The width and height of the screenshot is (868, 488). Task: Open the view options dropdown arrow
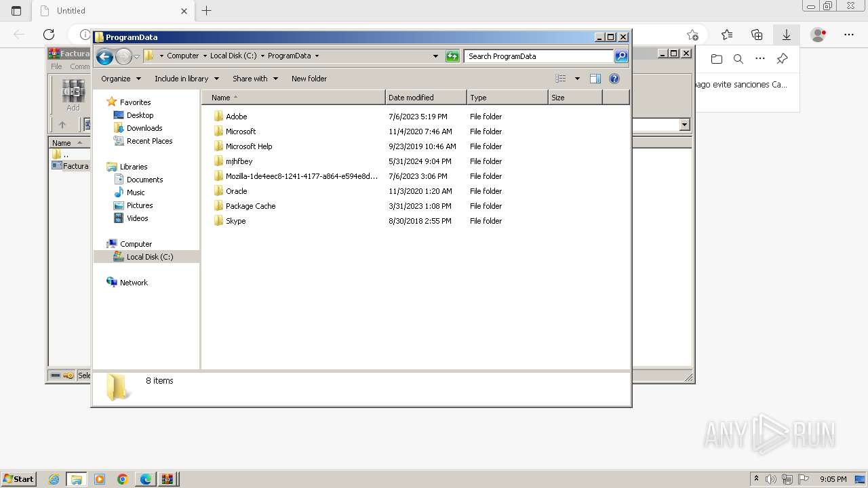[577, 79]
